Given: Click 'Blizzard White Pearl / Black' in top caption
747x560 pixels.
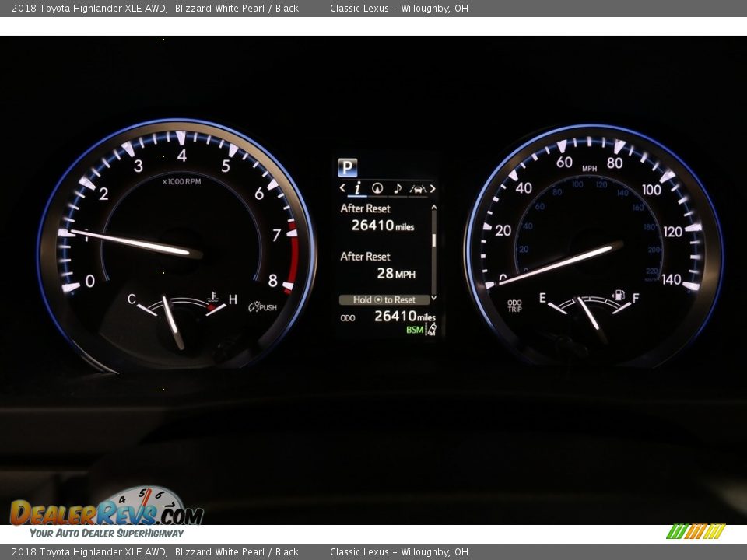Looking at the screenshot, I should tap(237, 8).
